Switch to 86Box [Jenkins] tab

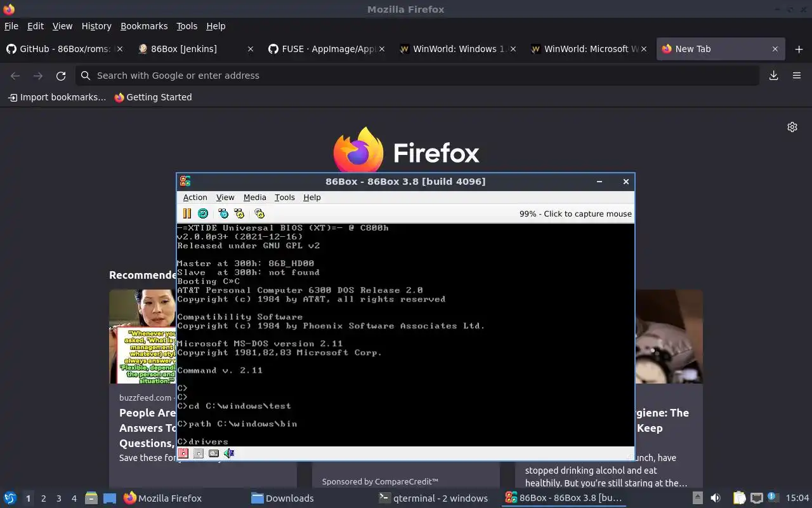coord(195,49)
